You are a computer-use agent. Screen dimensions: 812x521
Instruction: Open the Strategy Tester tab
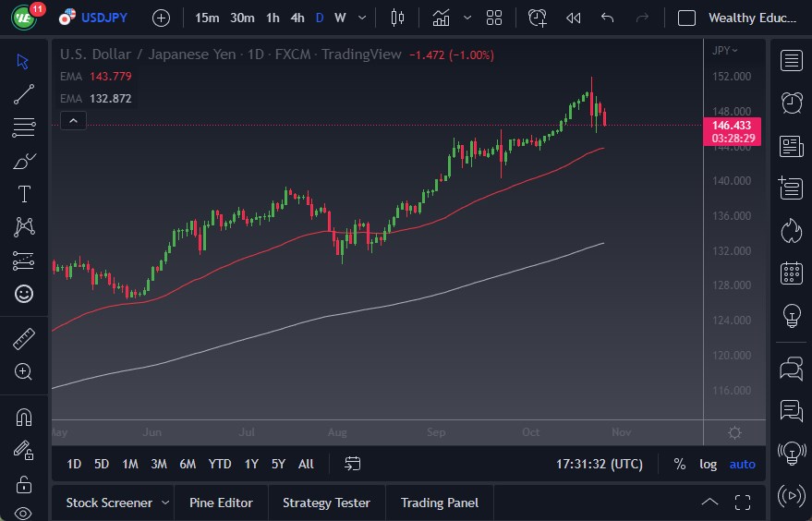coord(326,503)
